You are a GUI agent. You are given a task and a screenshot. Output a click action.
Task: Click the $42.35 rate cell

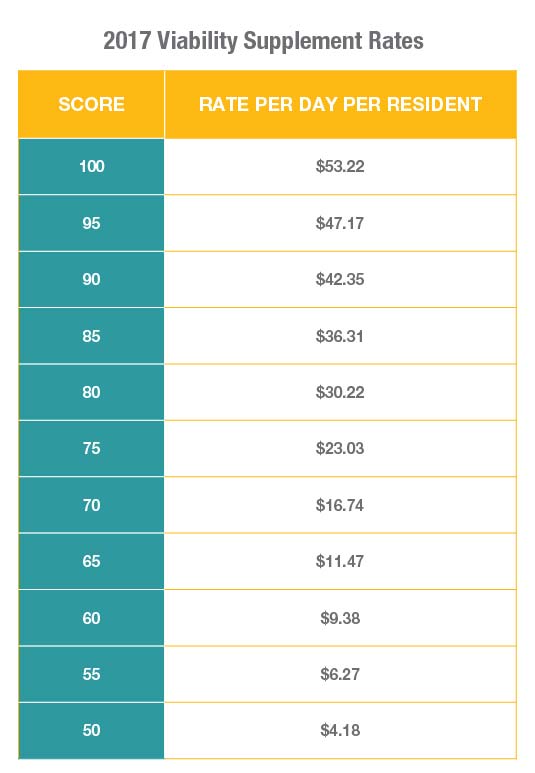[340, 280]
